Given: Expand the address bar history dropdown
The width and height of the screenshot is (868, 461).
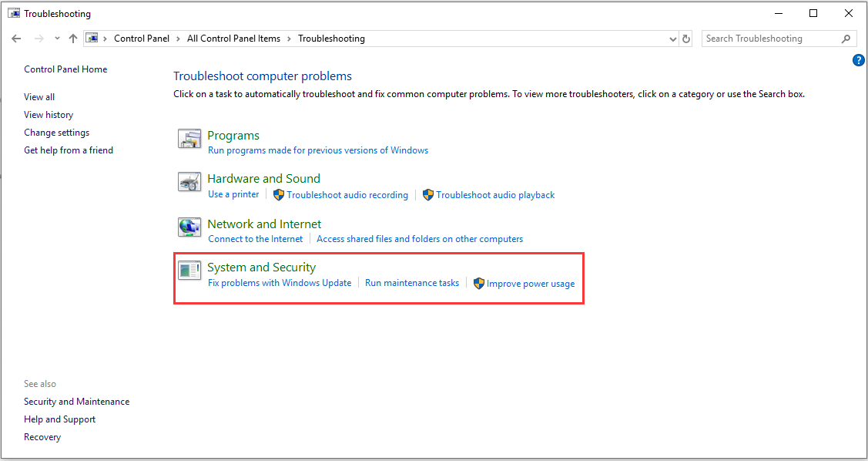Looking at the screenshot, I should point(673,39).
